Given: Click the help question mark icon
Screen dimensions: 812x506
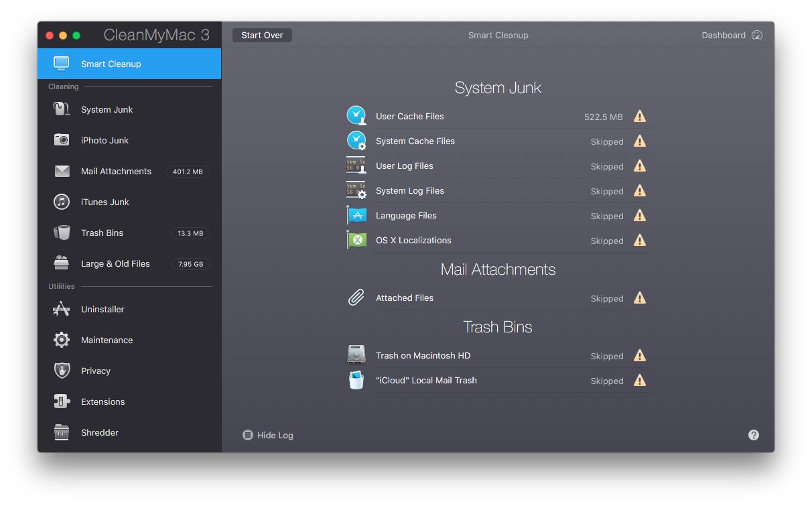Looking at the screenshot, I should pos(754,435).
